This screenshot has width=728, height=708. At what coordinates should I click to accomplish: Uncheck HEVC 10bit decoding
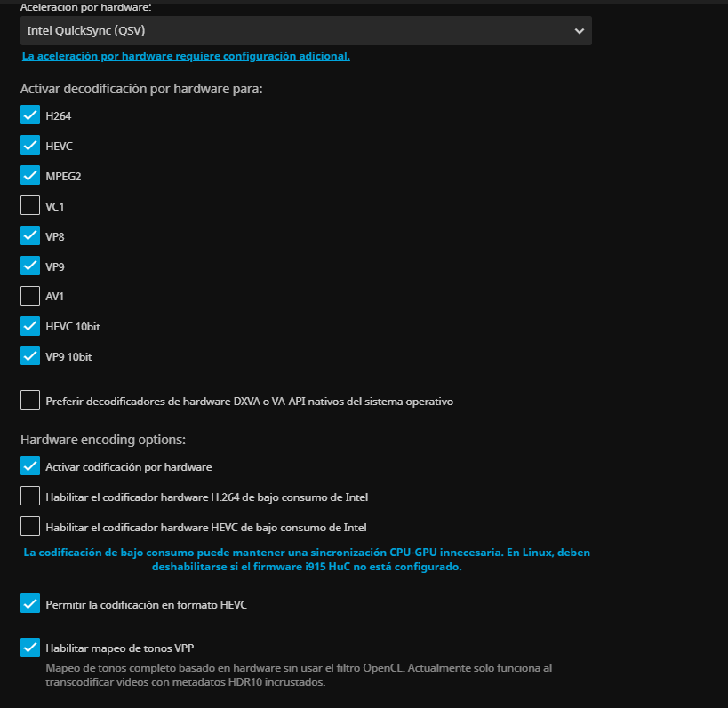click(x=30, y=327)
